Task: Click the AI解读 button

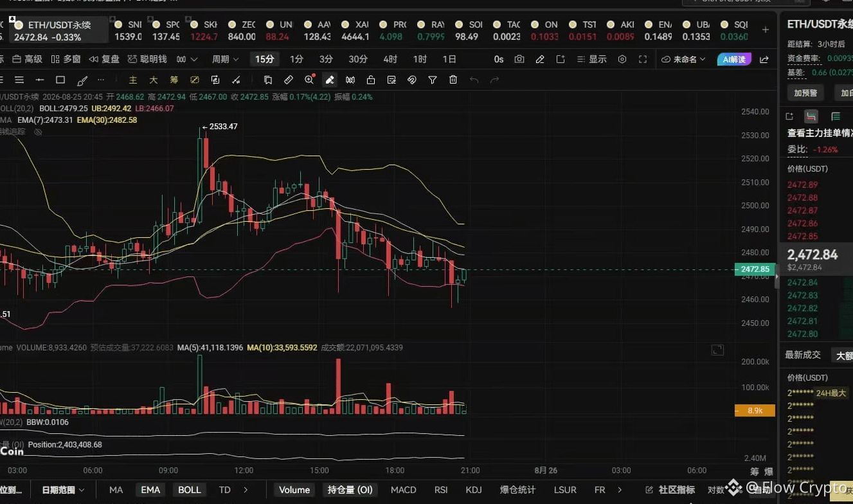Action: point(734,59)
